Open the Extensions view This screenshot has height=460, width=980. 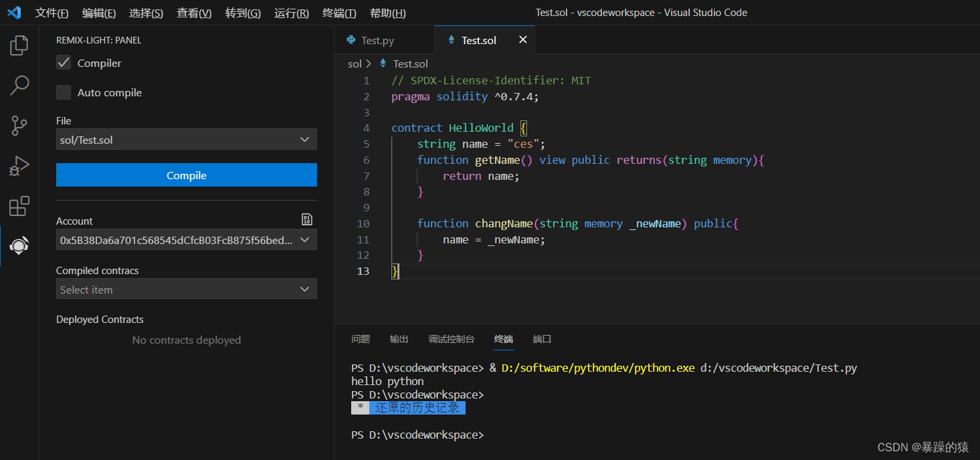tap(19, 206)
